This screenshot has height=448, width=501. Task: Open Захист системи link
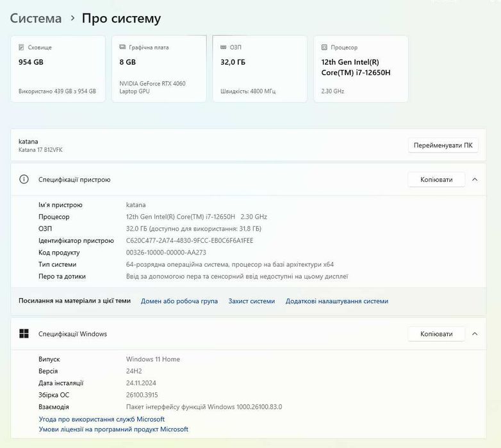[252, 301]
